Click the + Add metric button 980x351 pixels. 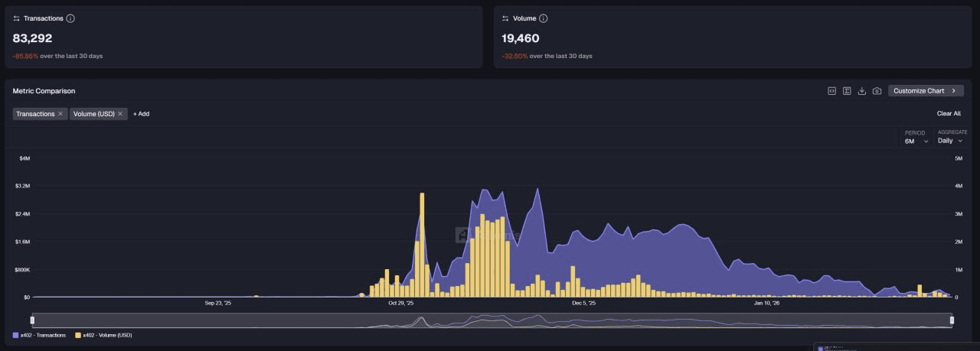tap(141, 114)
